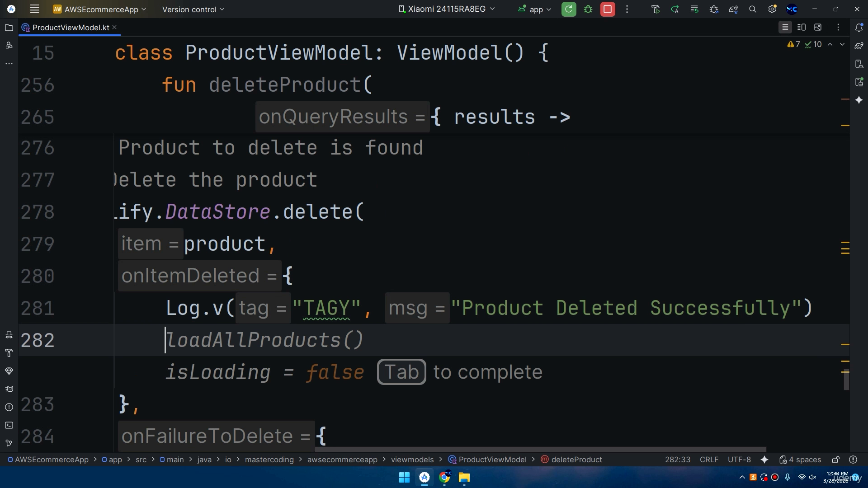Image resolution: width=868 pixels, height=488 pixels.
Task: Click caret position 282:33 in status bar
Action: [x=677, y=460]
